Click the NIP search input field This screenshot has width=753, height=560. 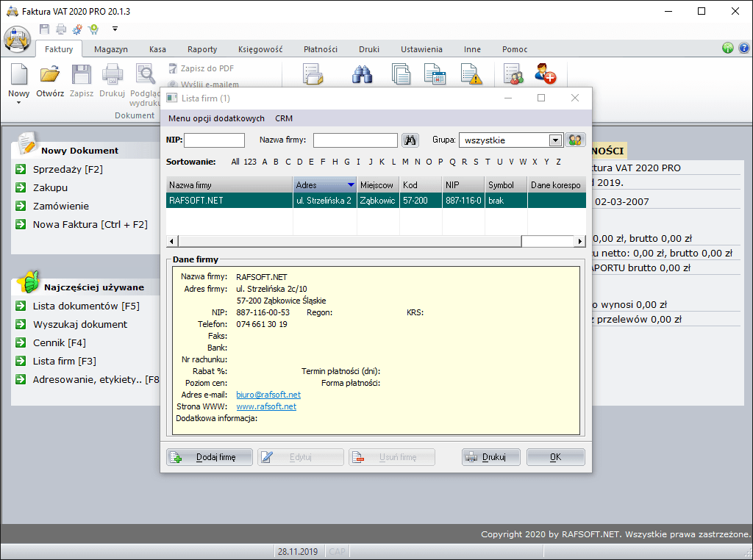214,140
